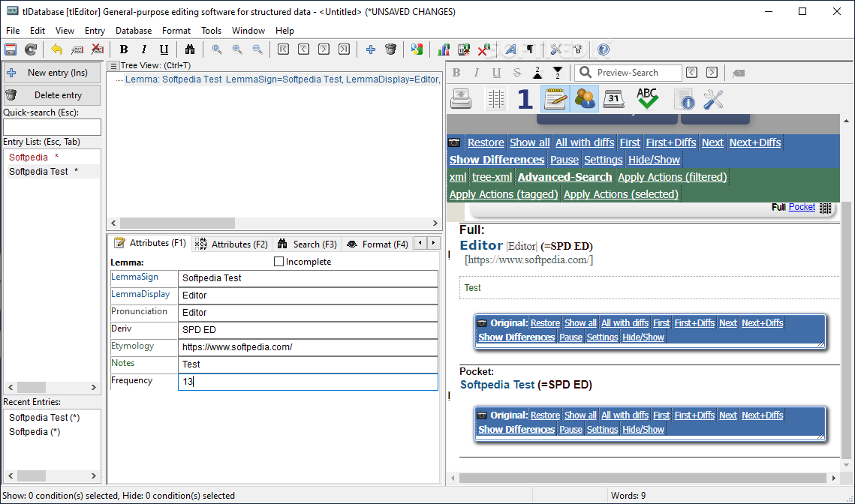Click the top Show Differences link
The image size is (855, 504).
(x=497, y=160)
